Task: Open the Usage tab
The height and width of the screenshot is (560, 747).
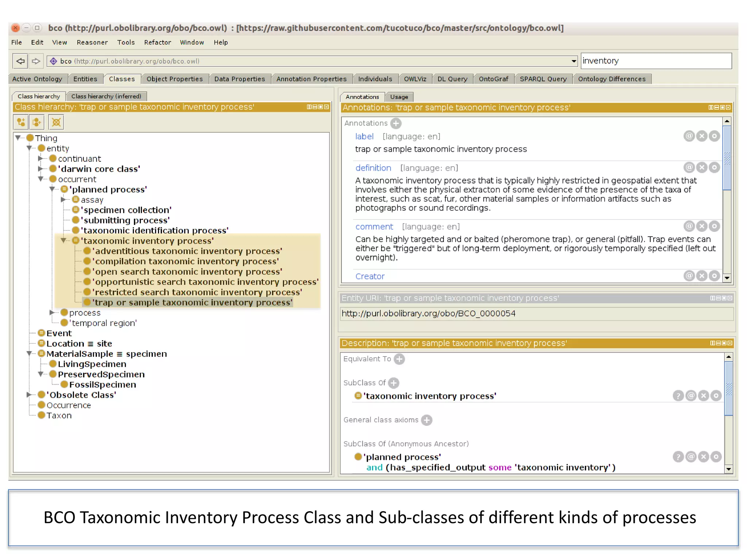Action: [399, 97]
